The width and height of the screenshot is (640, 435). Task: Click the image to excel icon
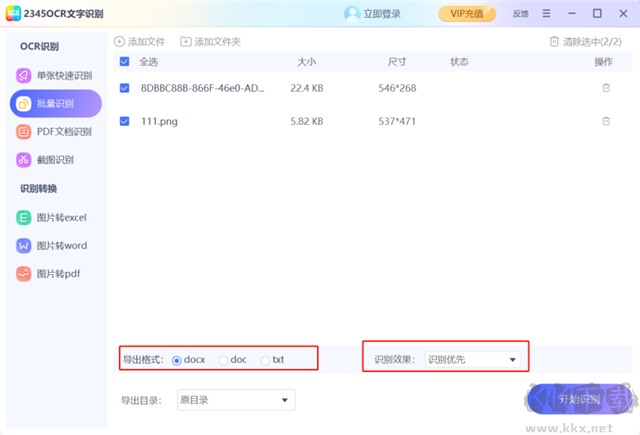(x=24, y=218)
